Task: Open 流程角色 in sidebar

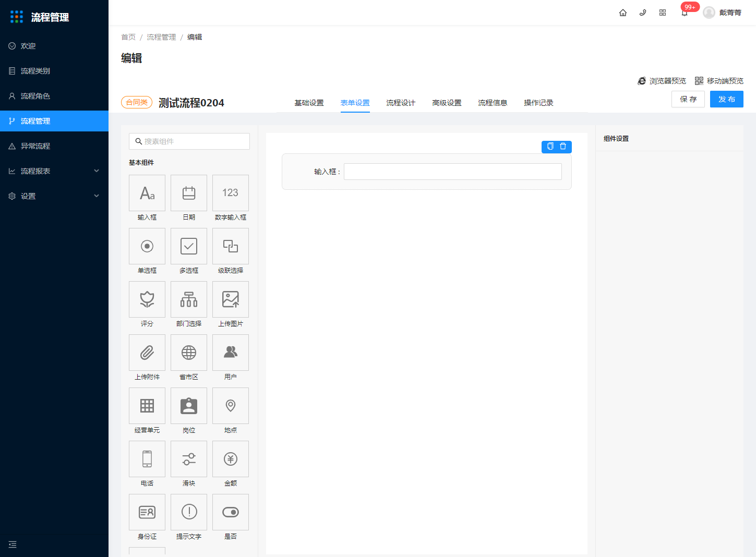Action: [x=54, y=96]
